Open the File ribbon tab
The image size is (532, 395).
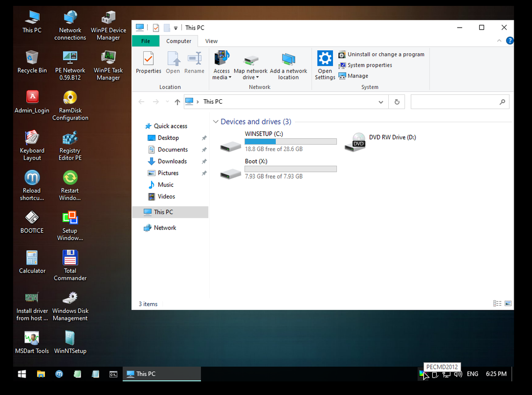click(146, 41)
